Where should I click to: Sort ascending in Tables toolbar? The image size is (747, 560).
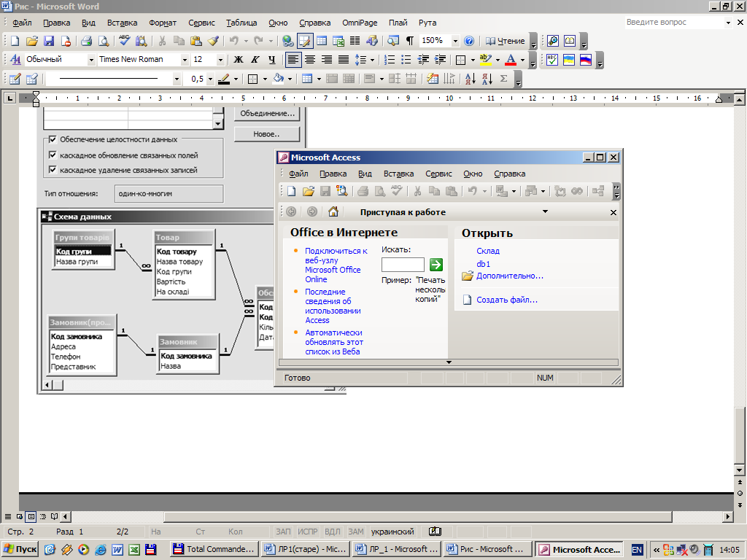click(x=471, y=79)
